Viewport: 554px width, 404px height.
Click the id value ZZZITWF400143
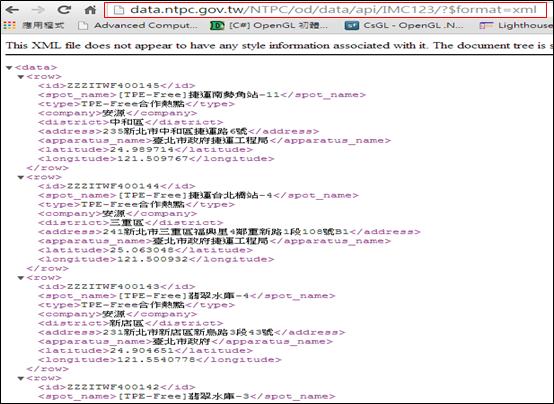113,287
